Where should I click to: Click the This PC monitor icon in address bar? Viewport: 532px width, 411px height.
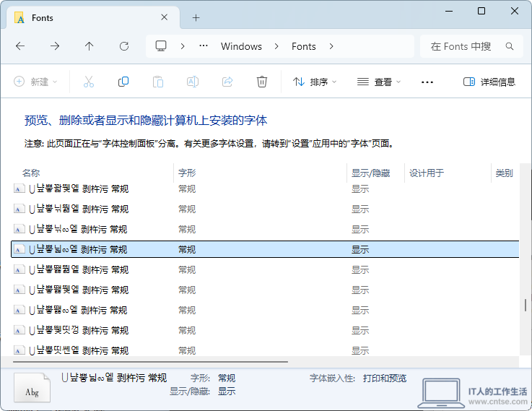pyautogui.click(x=161, y=46)
